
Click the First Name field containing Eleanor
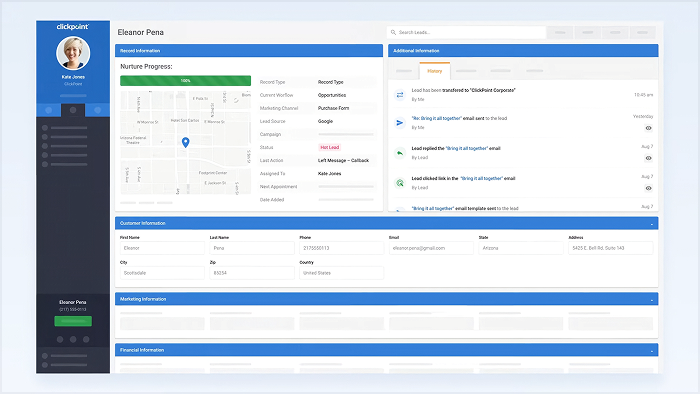pos(162,248)
